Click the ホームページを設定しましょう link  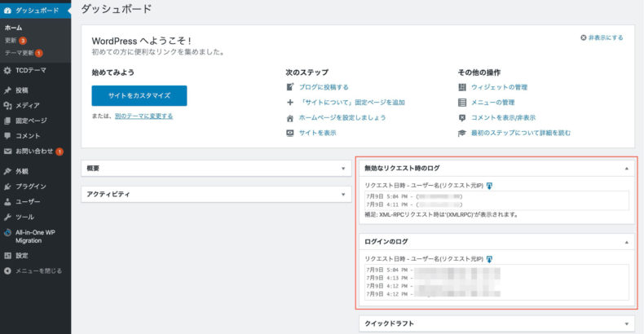tap(342, 118)
